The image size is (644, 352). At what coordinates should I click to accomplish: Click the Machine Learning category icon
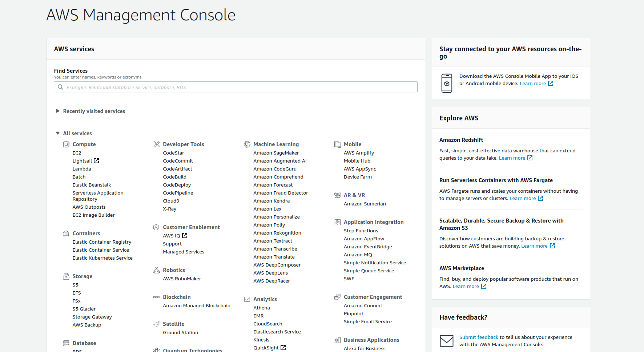(247, 144)
